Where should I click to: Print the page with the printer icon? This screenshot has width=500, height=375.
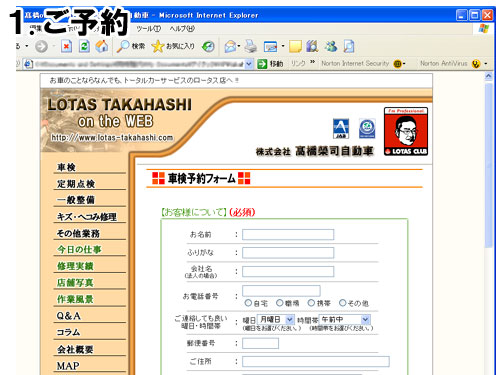pos(251,46)
